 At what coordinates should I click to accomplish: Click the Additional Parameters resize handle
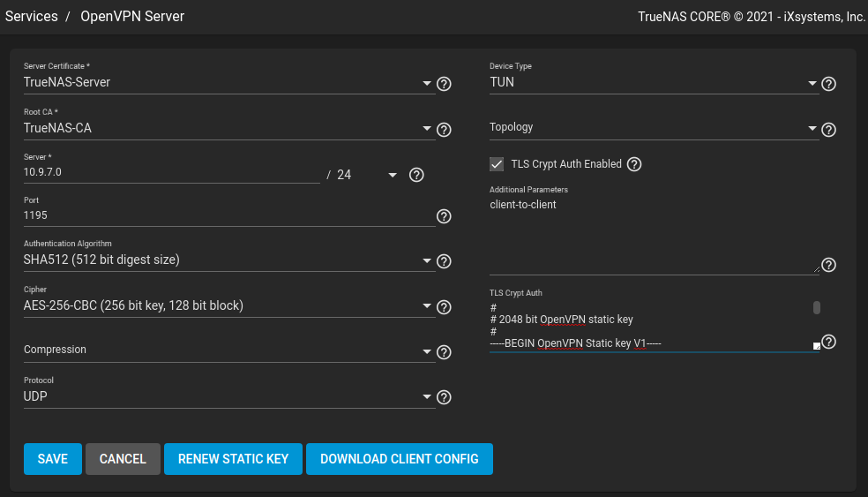pyautogui.click(x=817, y=269)
